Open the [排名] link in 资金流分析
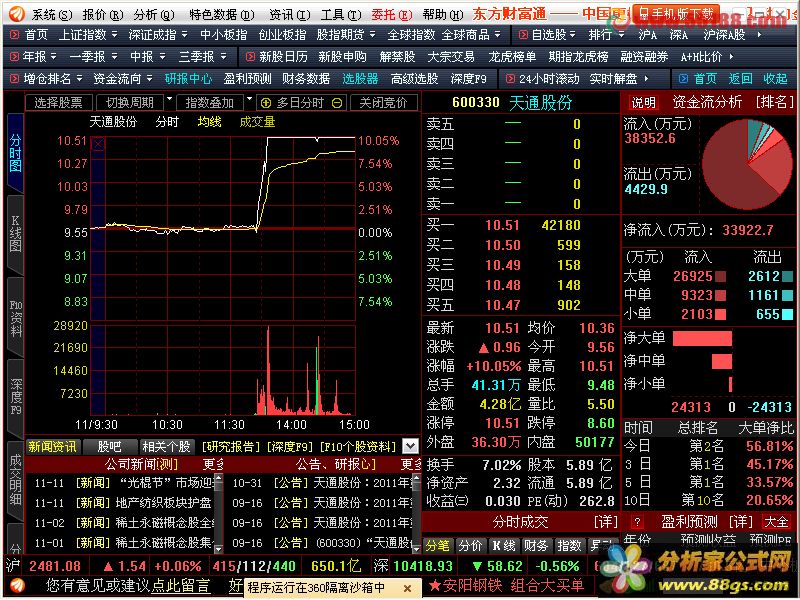 tap(775, 102)
